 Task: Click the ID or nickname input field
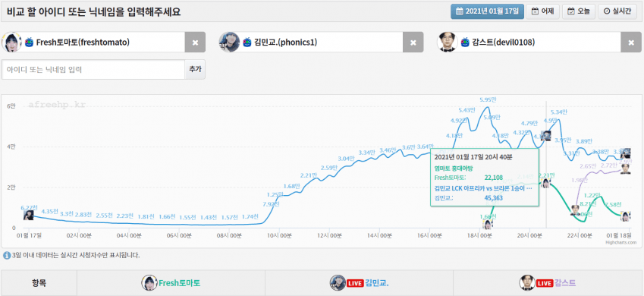[93, 70]
